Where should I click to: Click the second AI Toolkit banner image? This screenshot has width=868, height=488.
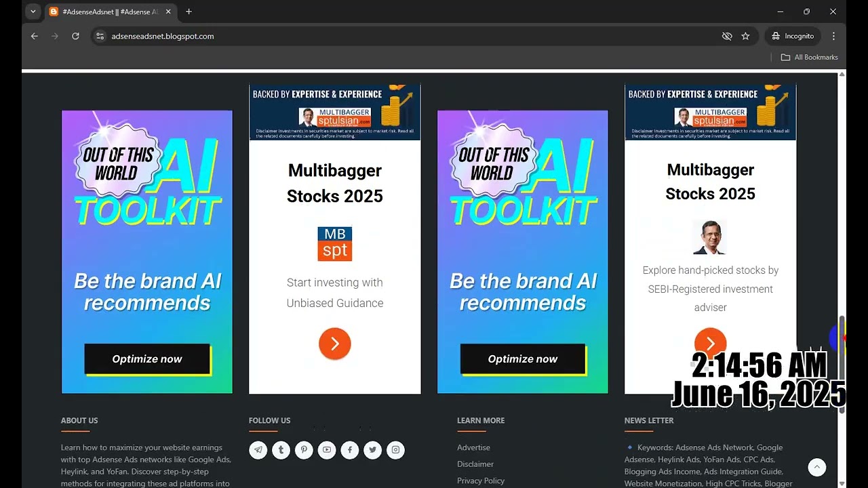523,252
